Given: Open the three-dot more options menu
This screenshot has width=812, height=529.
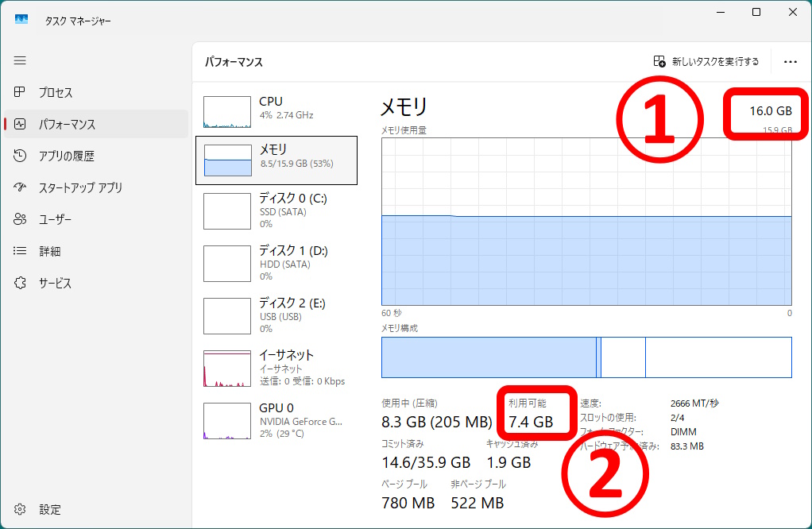Looking at the screenshot, I should click(791, 62).
